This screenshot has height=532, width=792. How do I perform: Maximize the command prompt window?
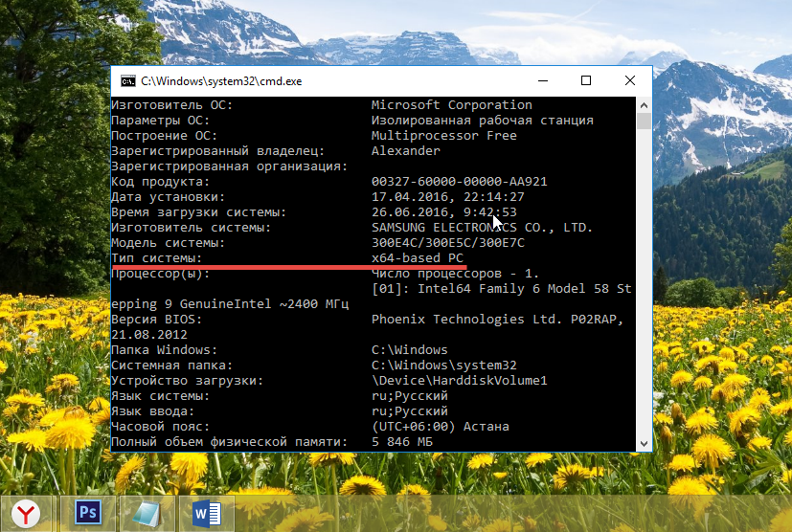[x=586, y=81]
